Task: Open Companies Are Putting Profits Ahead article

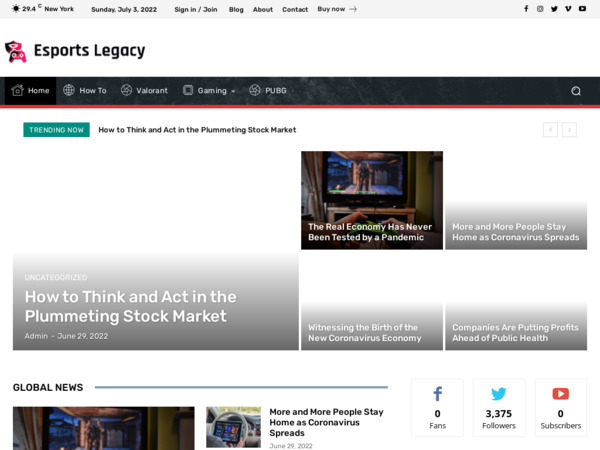Action: click(515, 333)
